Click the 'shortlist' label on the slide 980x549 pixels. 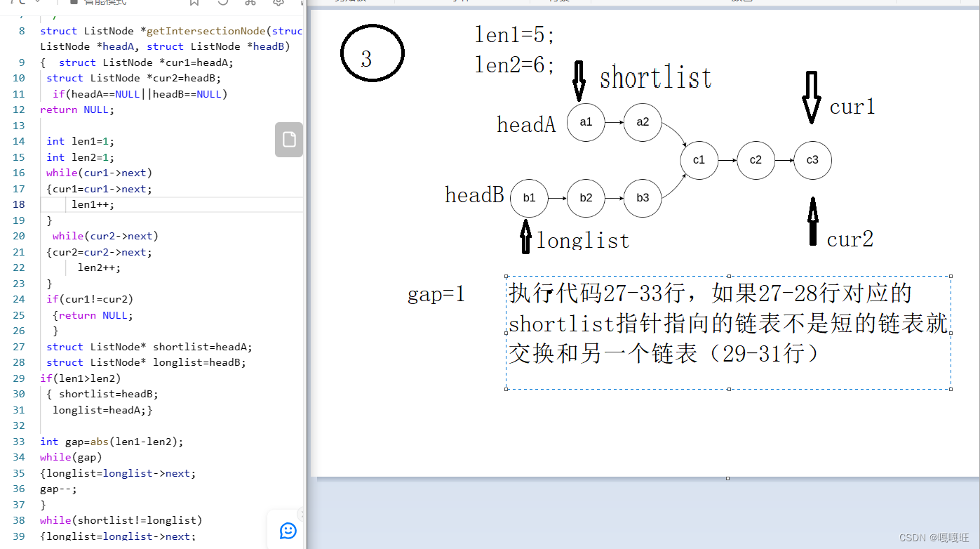click(x=655, y=77)
